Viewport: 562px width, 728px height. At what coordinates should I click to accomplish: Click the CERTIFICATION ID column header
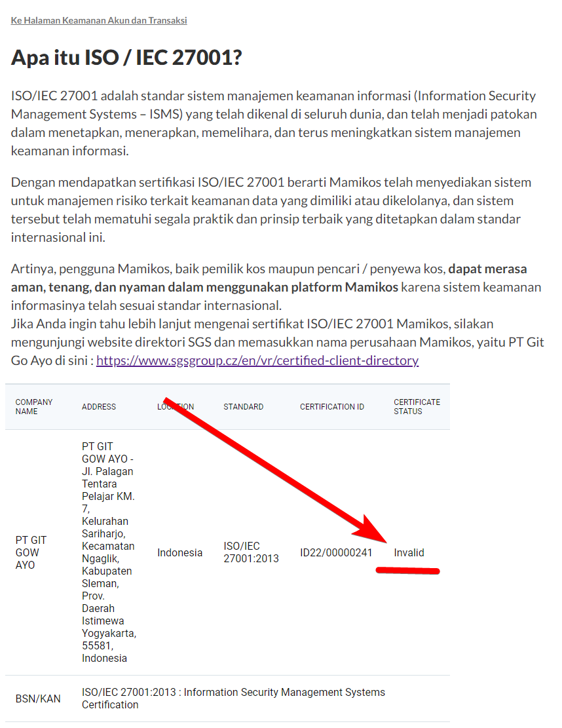[x=332, y=407]
